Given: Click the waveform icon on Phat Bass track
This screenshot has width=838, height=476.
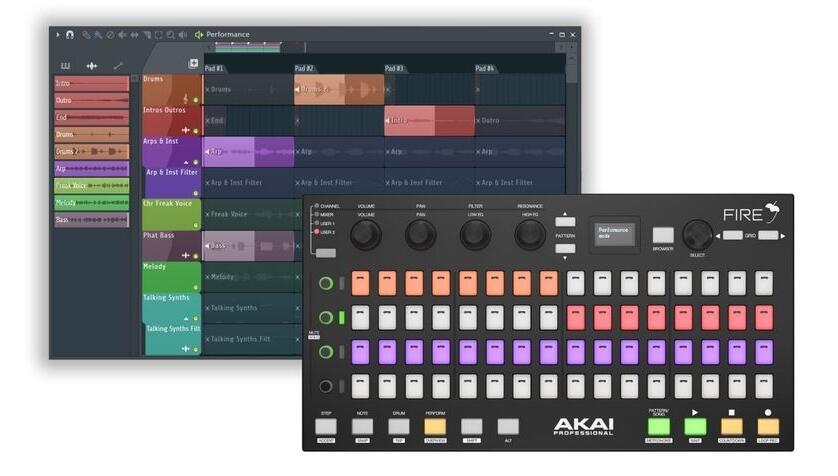Looking at the screenshot, I should point(185,255).
